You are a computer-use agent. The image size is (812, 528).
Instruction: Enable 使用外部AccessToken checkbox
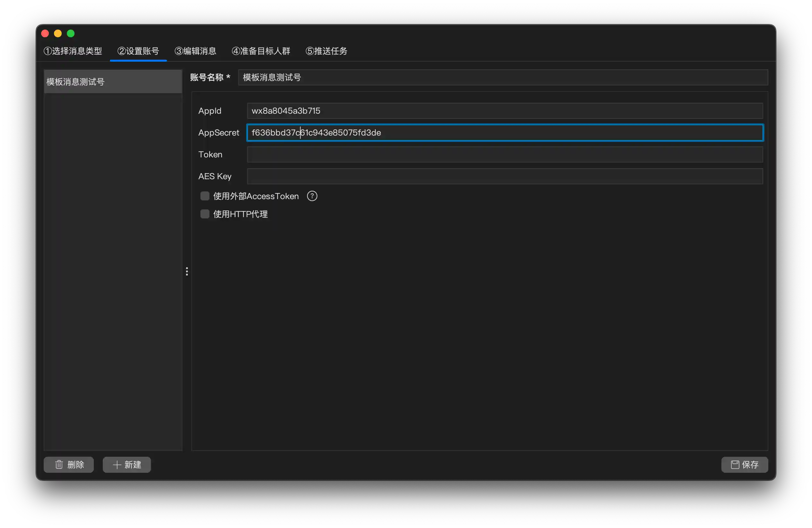click(205, 196)
